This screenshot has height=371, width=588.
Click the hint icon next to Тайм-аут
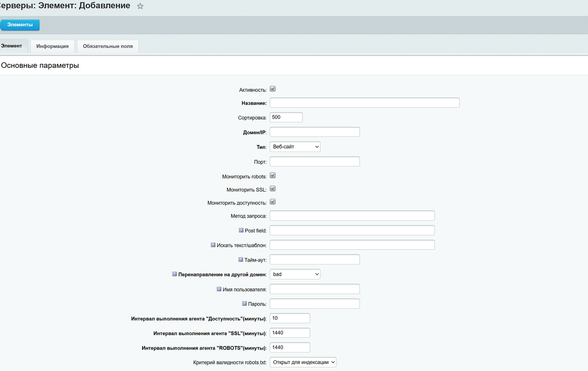point(241,260)
